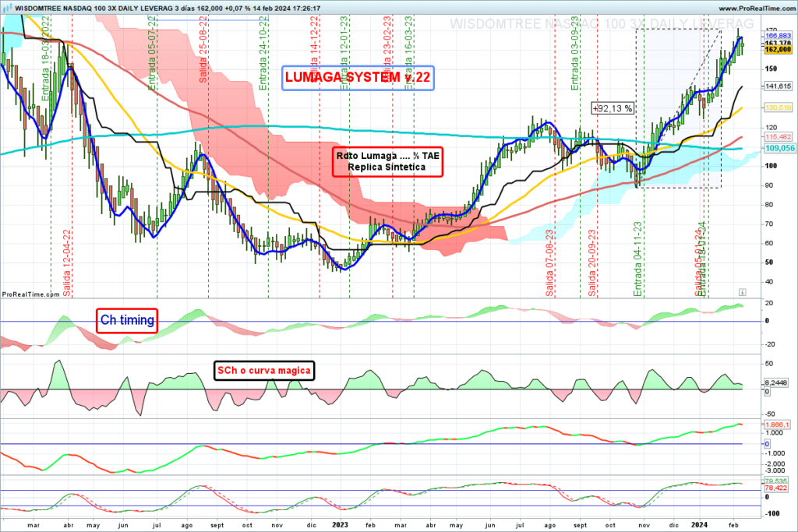Click the WISDOMTREE NASDAQ 100 3X title text
The height and width of the screenshot is (532, 798).
point(93,8)
